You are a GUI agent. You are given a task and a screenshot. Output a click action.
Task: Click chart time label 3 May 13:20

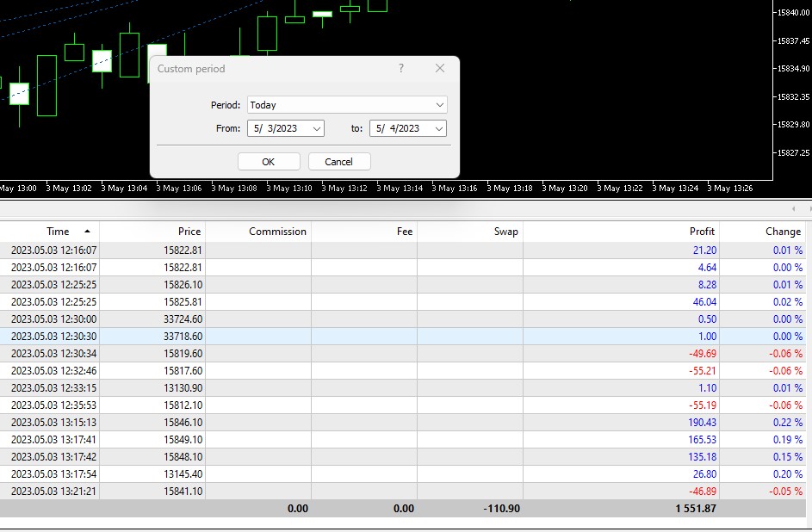point(565,189)
